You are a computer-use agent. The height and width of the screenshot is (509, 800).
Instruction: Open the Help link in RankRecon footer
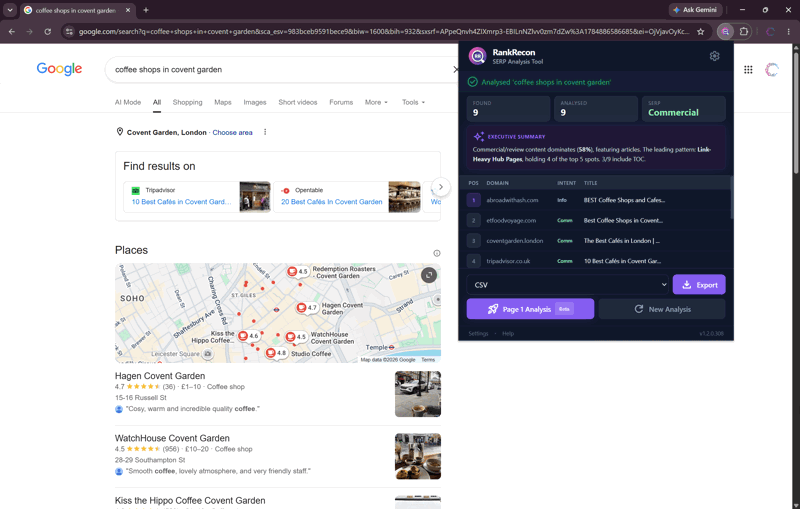508,333
